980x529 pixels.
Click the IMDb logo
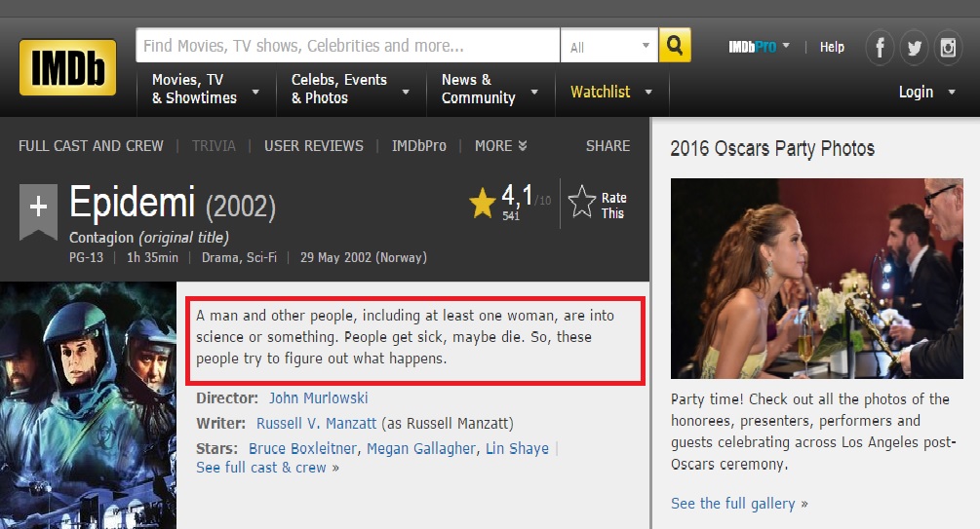coord(67,67)
